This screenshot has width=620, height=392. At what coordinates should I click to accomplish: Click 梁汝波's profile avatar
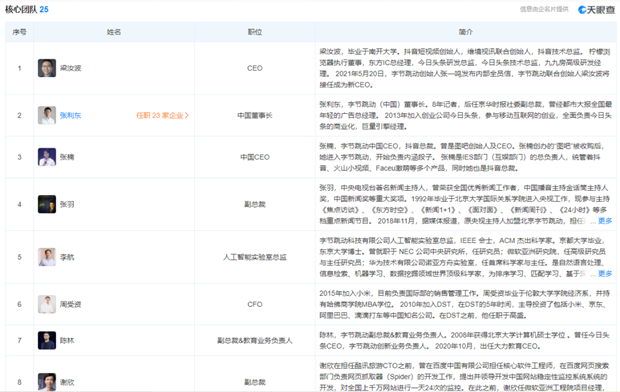tap(47, 68)
